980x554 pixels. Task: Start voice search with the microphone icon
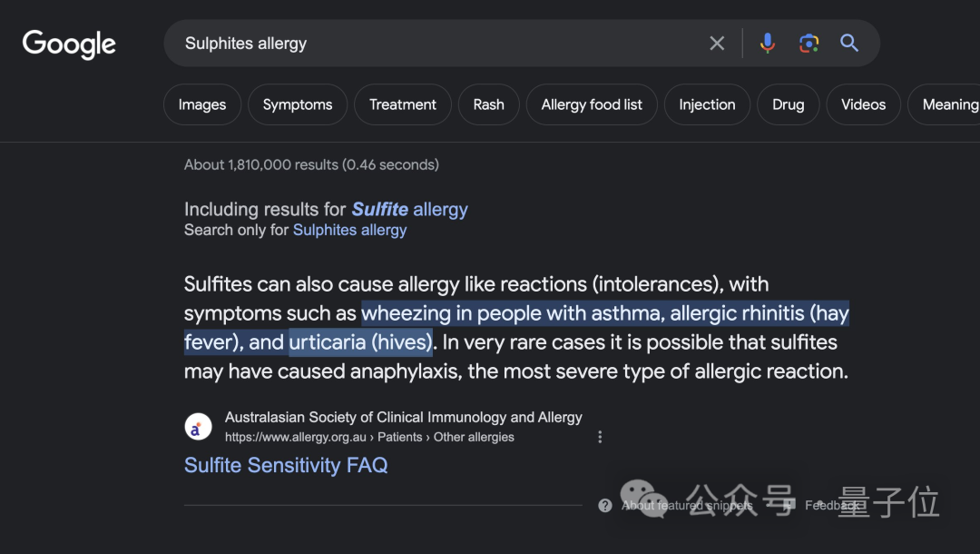coord(767,44)
